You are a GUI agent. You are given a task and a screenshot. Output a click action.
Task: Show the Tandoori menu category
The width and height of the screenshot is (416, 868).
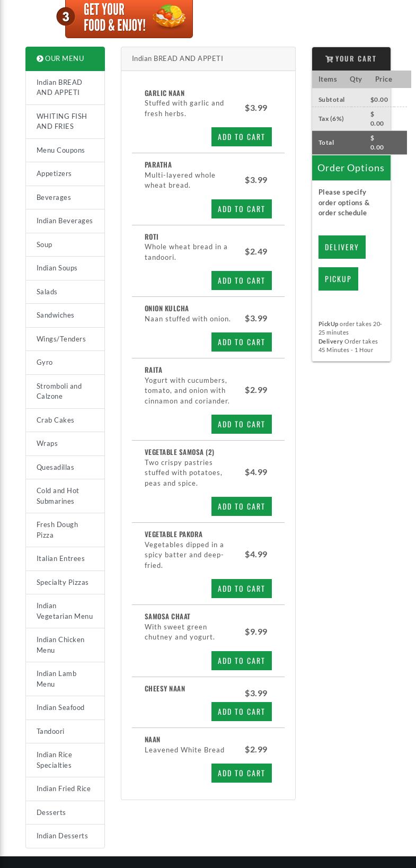pos(50,731)
